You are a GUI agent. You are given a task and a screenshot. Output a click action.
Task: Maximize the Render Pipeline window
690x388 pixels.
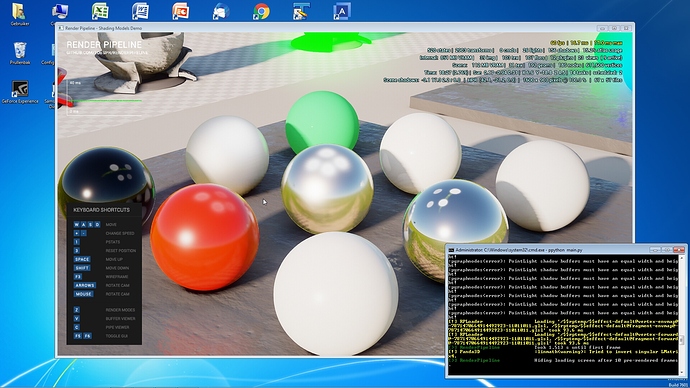[x=614, y=28]
